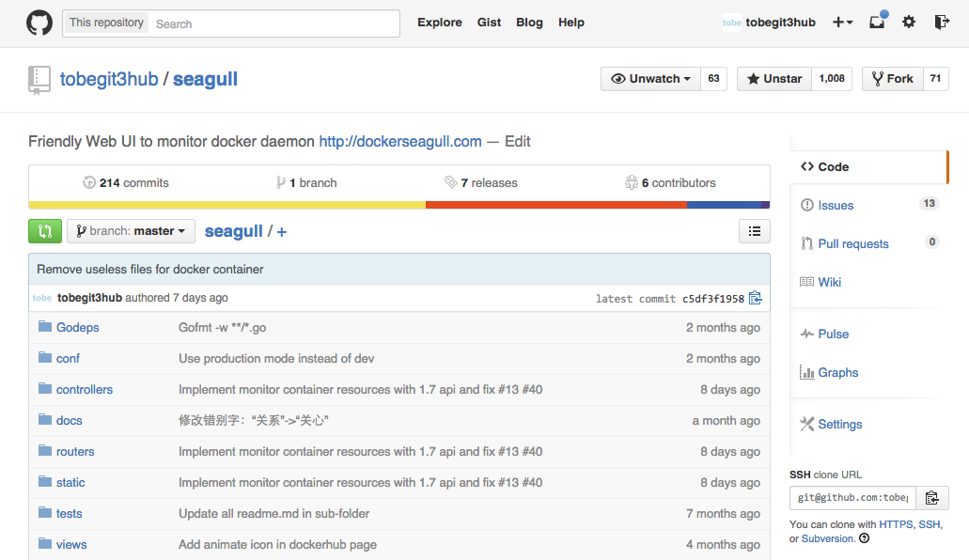Open Help in top navigation
969x560 pixels.
(571, 23)
